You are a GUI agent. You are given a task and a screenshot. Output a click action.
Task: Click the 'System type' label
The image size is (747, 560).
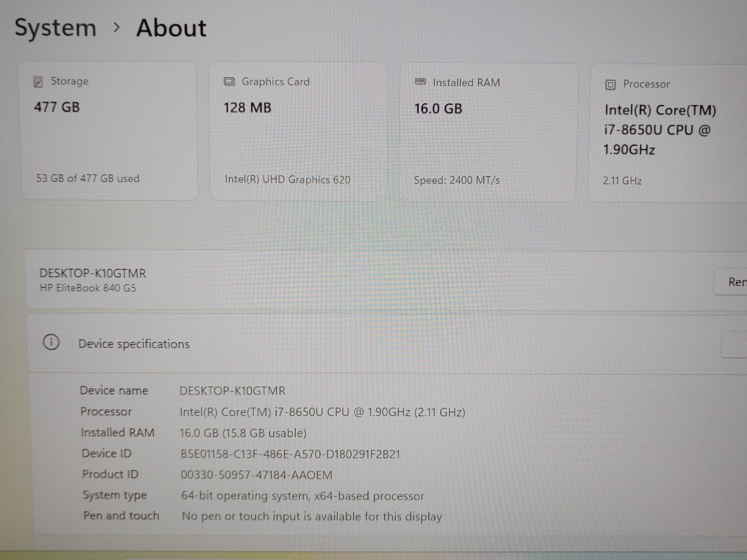point(115,495)
